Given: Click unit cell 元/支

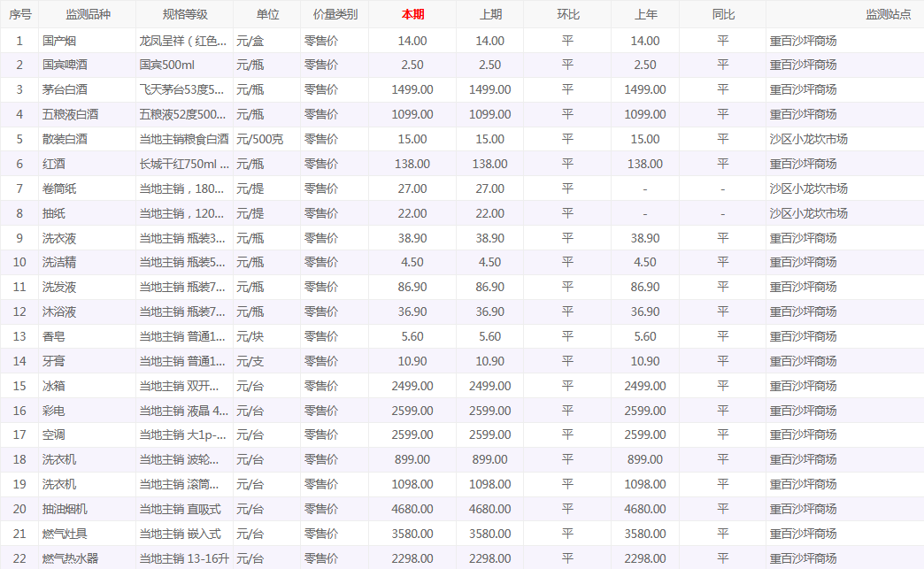Looking at the screenshot, I should pos(250,361).
